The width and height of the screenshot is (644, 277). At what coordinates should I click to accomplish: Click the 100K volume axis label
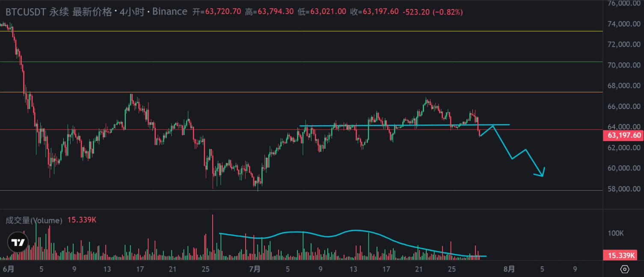[x=615, y=233]
